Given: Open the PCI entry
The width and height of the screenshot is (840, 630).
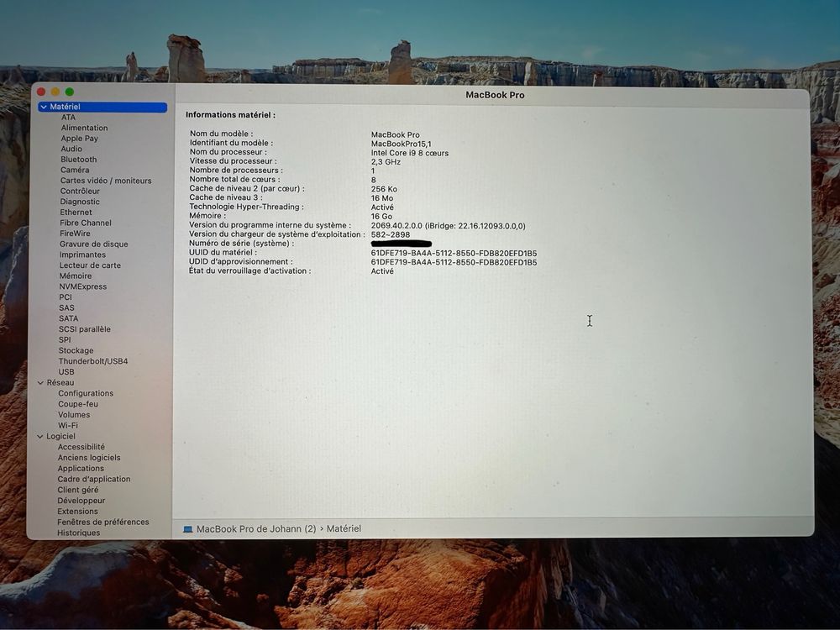Looking at the screenshot, I should coord(66,297).
